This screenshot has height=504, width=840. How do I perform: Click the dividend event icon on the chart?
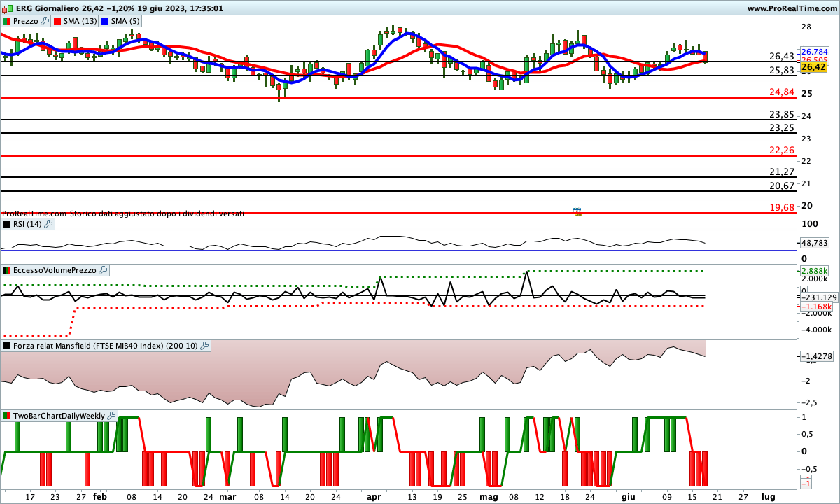577,211
